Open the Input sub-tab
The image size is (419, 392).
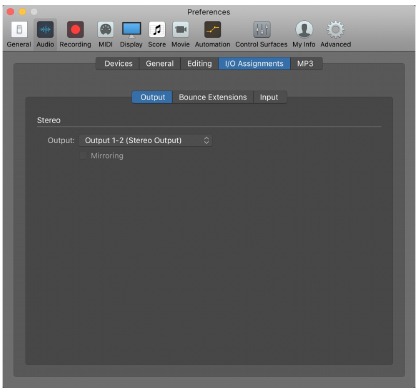[x=269, y=97]
